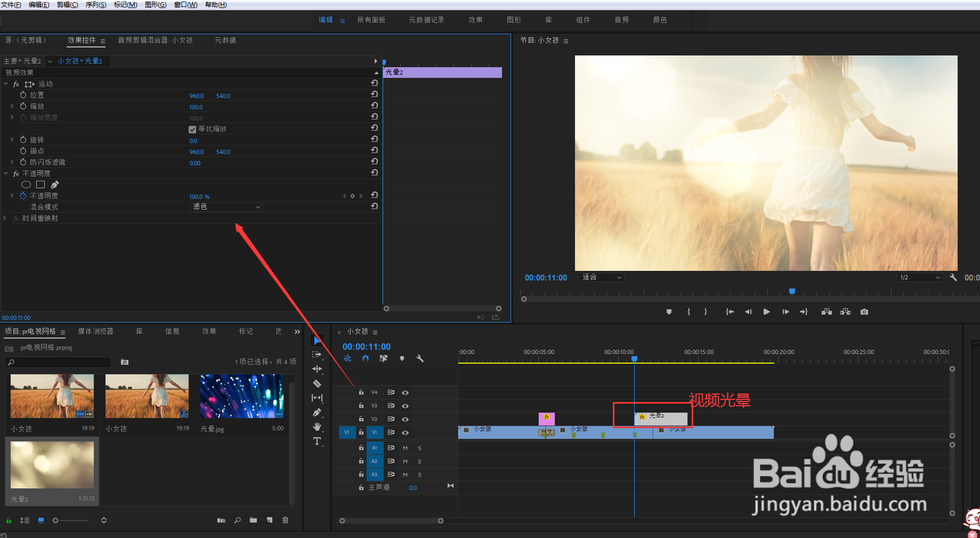Select the Selection tool in the tools panel

[317, 340]
